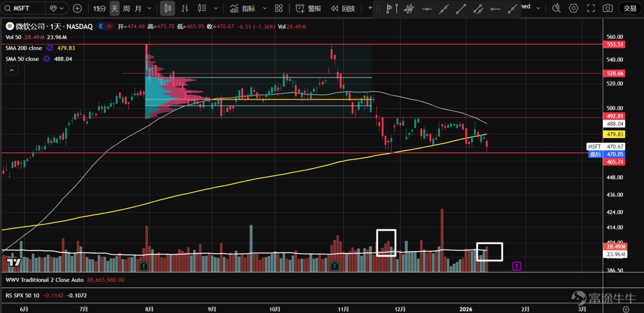Expand the timeframe dropdown arrow after 月
Screen dimensions: 644x313
(149, 8)
